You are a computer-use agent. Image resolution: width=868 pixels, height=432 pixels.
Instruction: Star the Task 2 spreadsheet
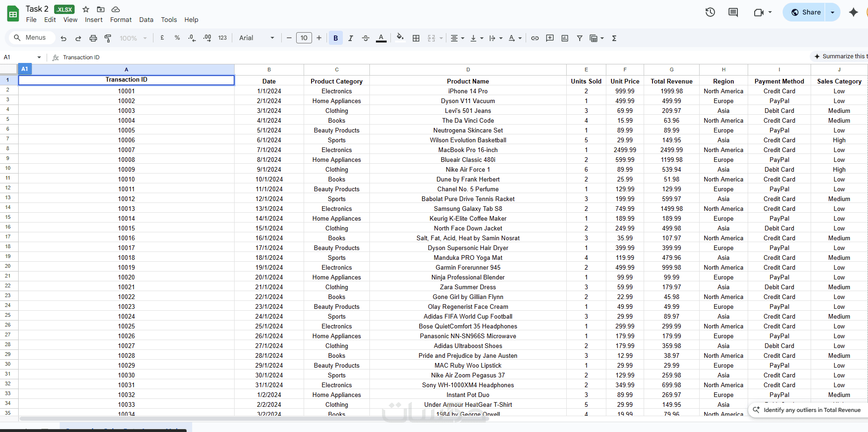tap(86, 9)
